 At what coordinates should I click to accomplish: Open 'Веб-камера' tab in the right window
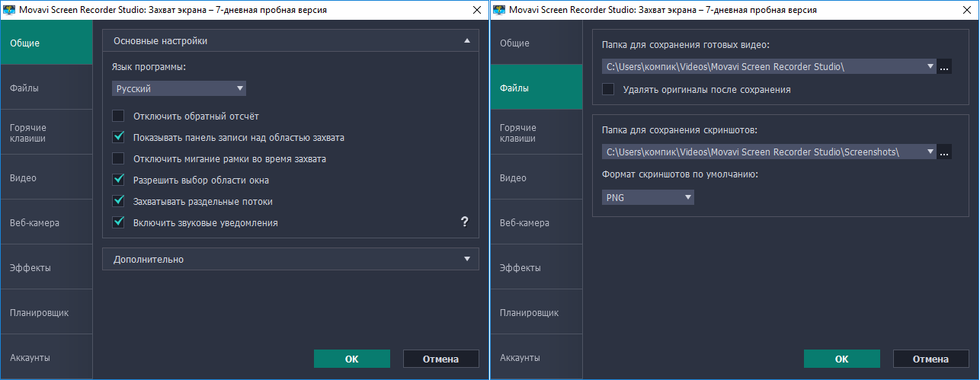[536, 223]
